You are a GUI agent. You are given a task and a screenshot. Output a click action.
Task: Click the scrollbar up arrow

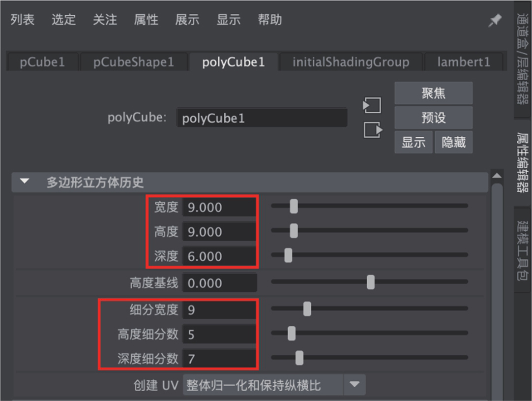(x=497, y=176)
